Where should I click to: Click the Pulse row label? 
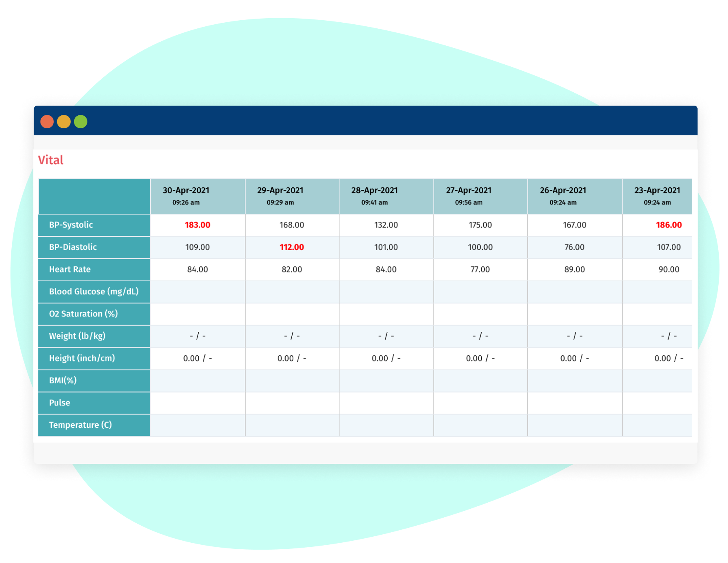59,403
